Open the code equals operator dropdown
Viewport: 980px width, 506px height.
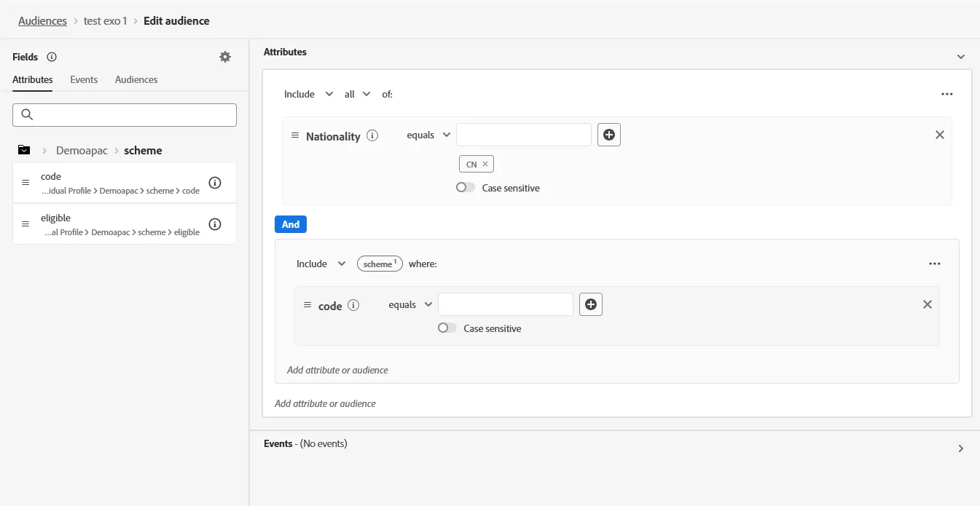coord(410,304)
